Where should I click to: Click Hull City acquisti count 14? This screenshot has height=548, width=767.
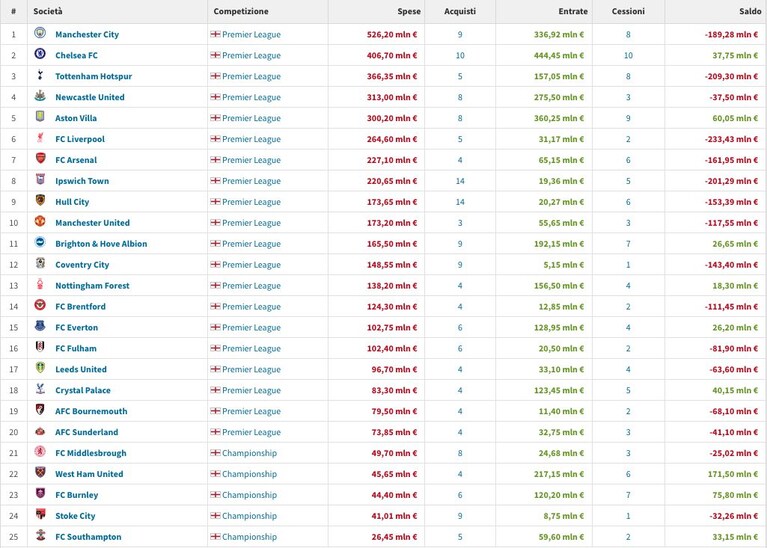tap(460, 202)
